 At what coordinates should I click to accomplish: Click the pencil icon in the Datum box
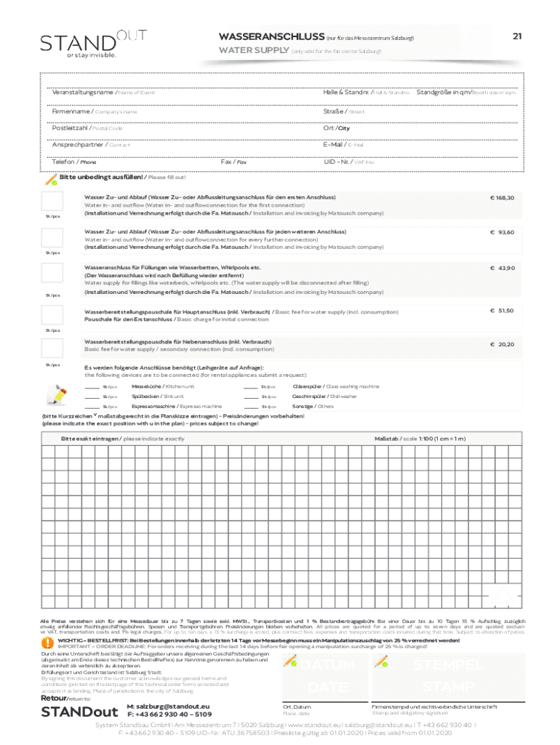pos(292,661)
